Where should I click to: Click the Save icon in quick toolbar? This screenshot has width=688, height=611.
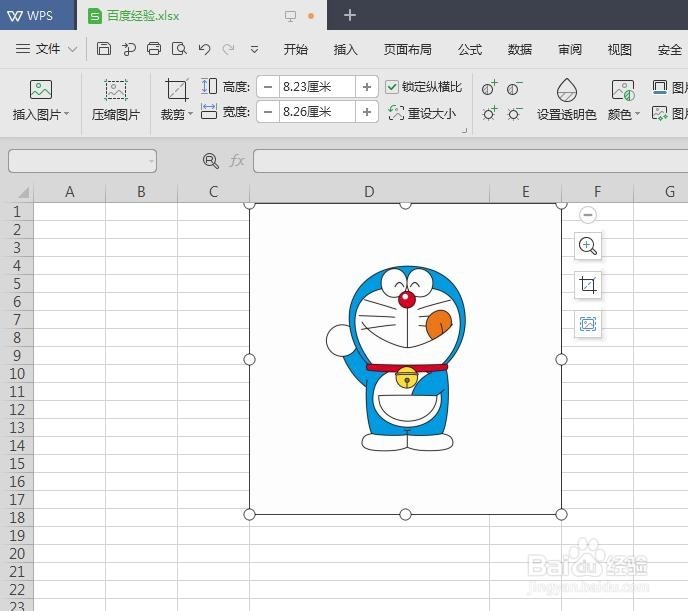tap(104, 49)
